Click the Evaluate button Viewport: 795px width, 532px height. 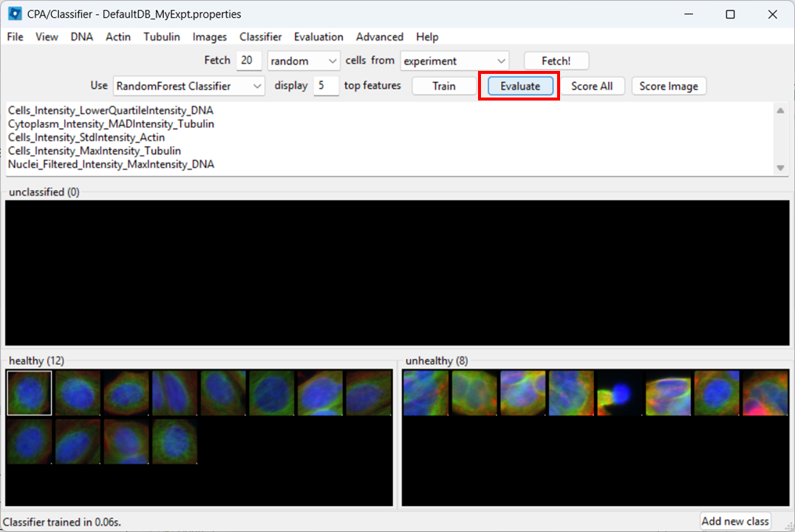[x=519, y=86]
